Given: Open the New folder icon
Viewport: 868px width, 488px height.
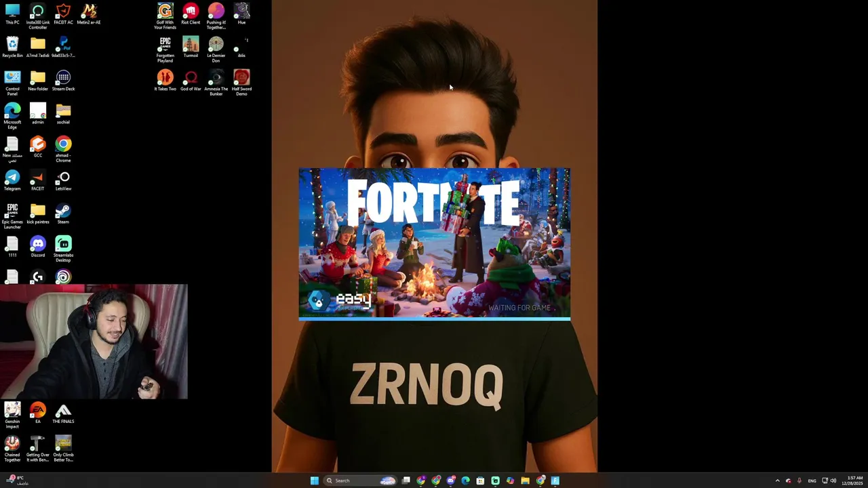Looking at the screenshot, I should (x=38, y=81).
